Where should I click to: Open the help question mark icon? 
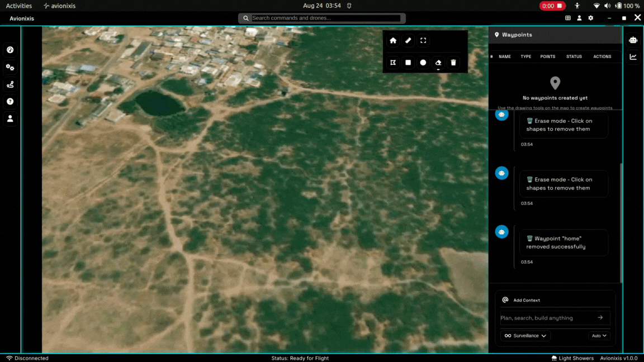pyautogui.click(x=10, y=102)
